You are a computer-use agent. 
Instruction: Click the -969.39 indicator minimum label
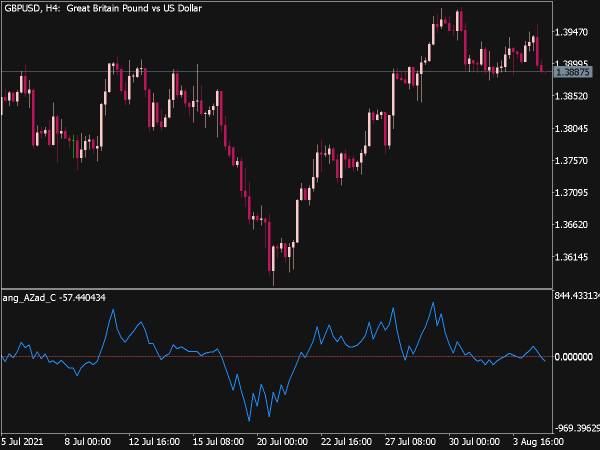577,428
